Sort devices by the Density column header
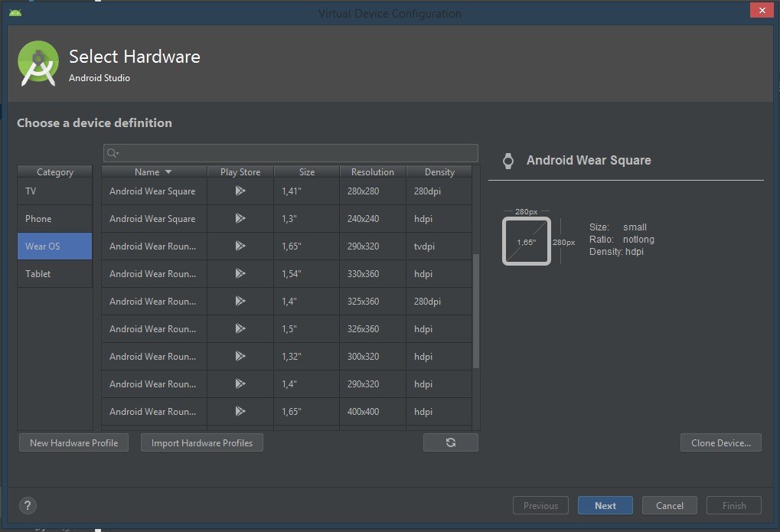 (x=439, y=172)
